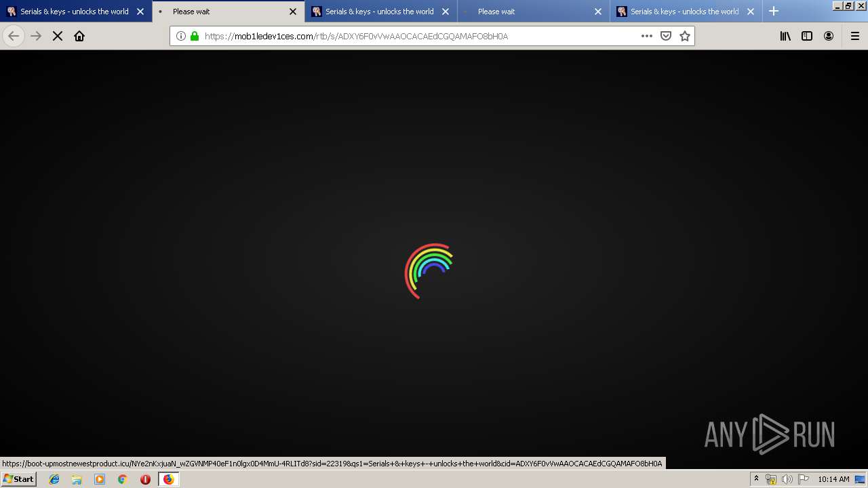This screenshot has height=488, width=868.
Task: Open the network status tray icon
Action: click(771, 479)
